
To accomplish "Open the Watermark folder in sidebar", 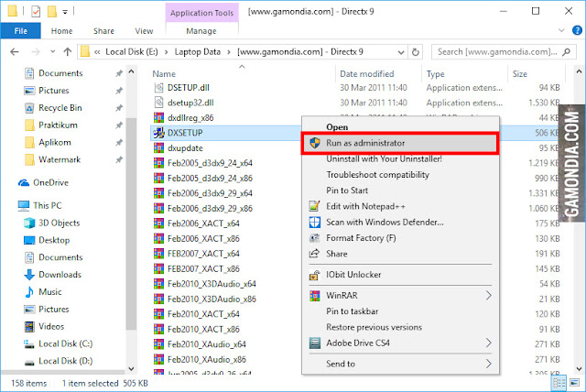I will pyautogui.click(x=60, y=159).
